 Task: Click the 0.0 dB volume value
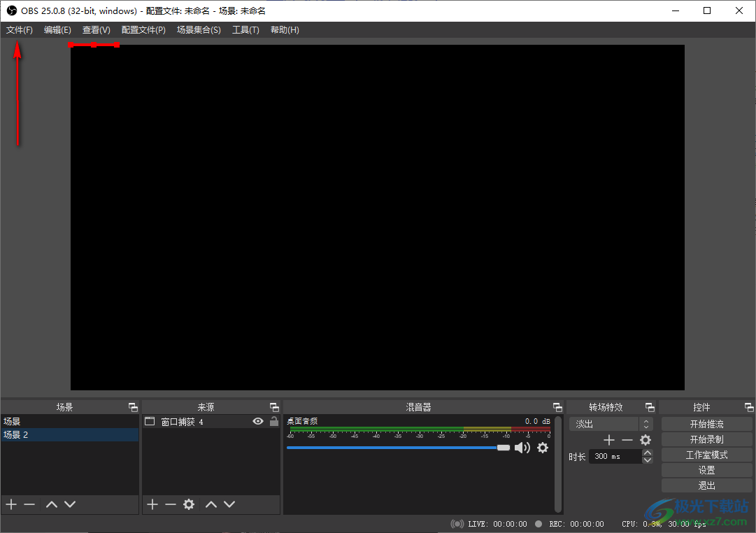[x=538, y=421]
